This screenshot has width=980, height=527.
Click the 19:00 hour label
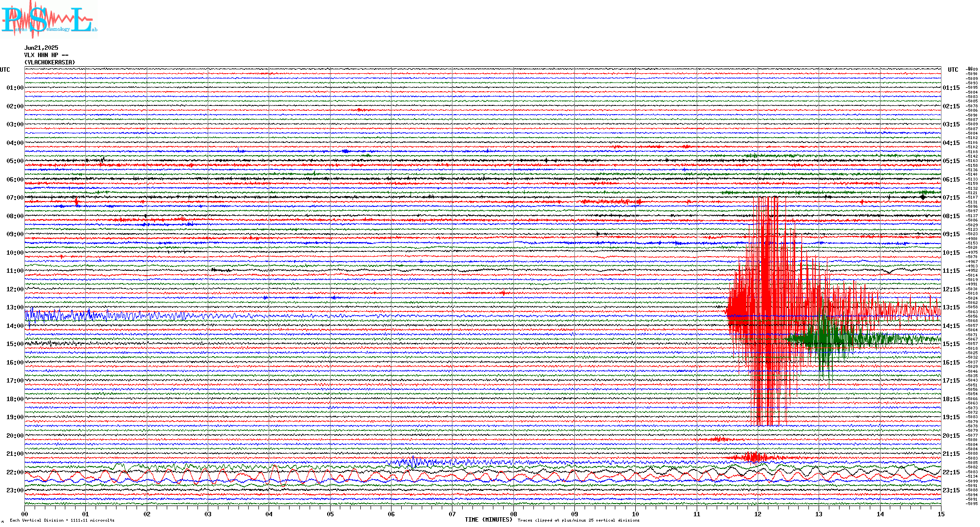point(15,417)
